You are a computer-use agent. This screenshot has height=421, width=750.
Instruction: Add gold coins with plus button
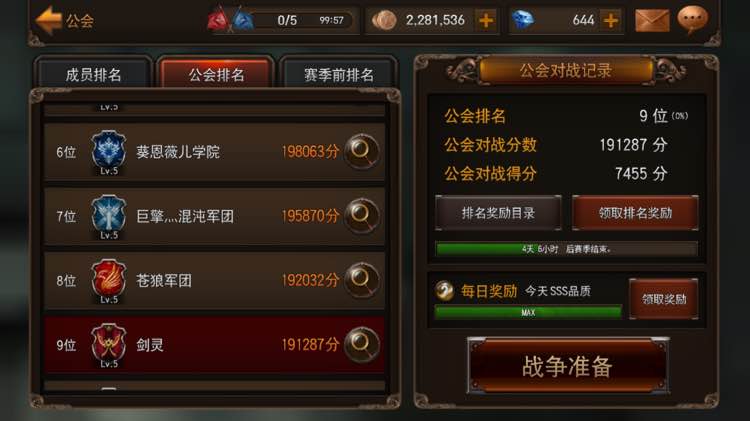[486, 21]
